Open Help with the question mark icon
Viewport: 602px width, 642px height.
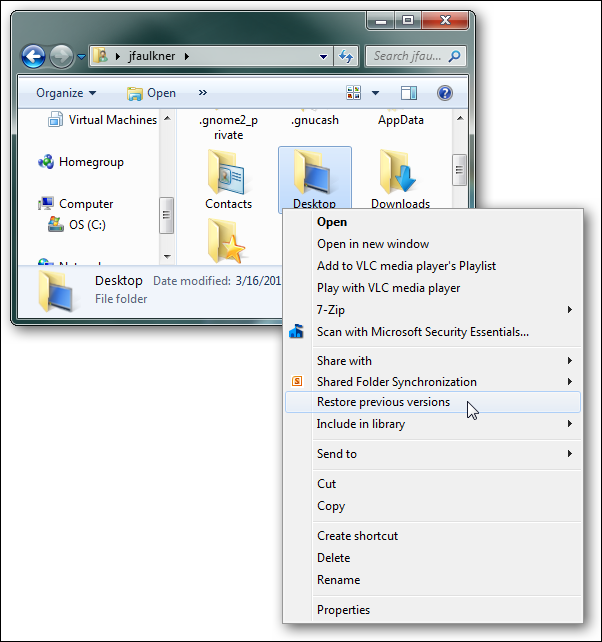tap(445, 93)
